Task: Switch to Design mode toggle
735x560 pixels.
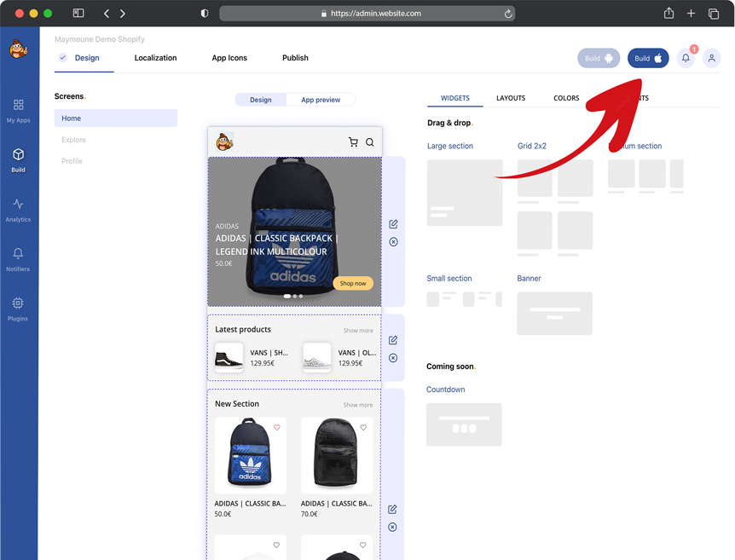Action: pyautogui.click(x=261, y=100)
